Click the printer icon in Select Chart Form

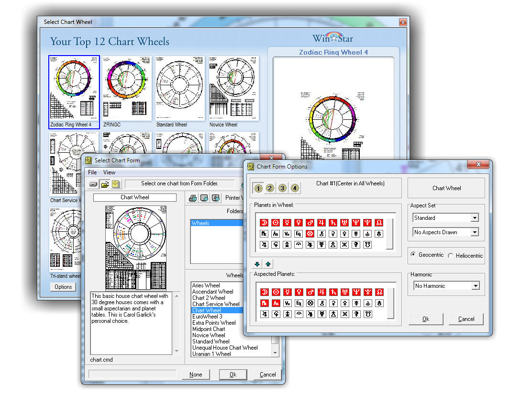tap(193, 198)
